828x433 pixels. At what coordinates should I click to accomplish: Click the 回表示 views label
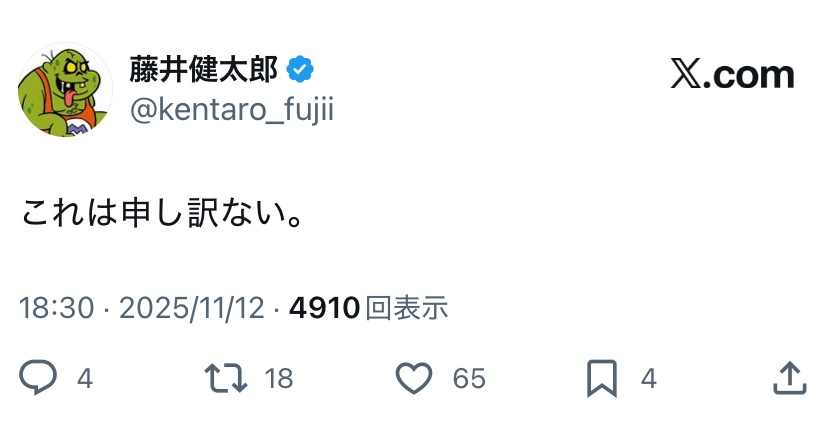[406, 308]
